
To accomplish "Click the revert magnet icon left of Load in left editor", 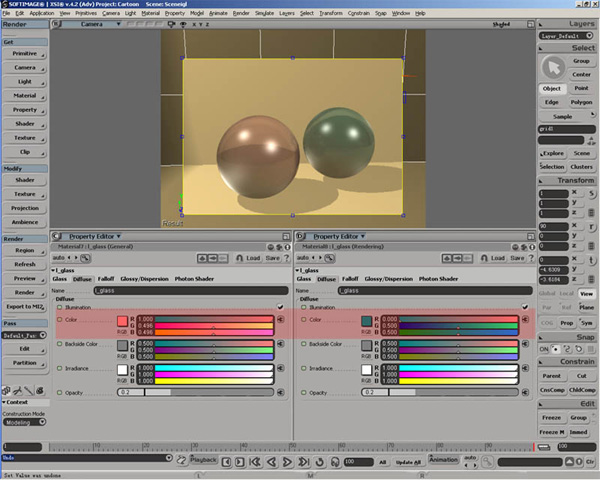I will tap(240, 258).
